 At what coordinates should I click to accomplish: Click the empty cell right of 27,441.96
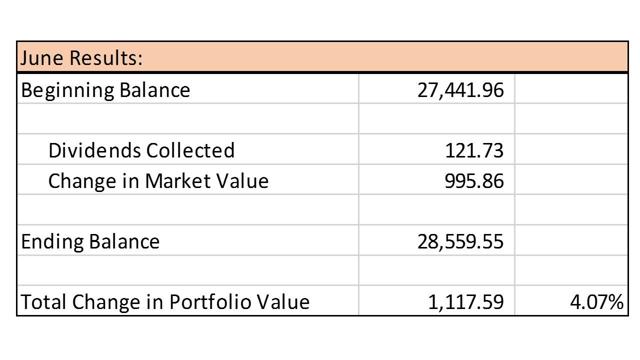click(x=571, y=89)
